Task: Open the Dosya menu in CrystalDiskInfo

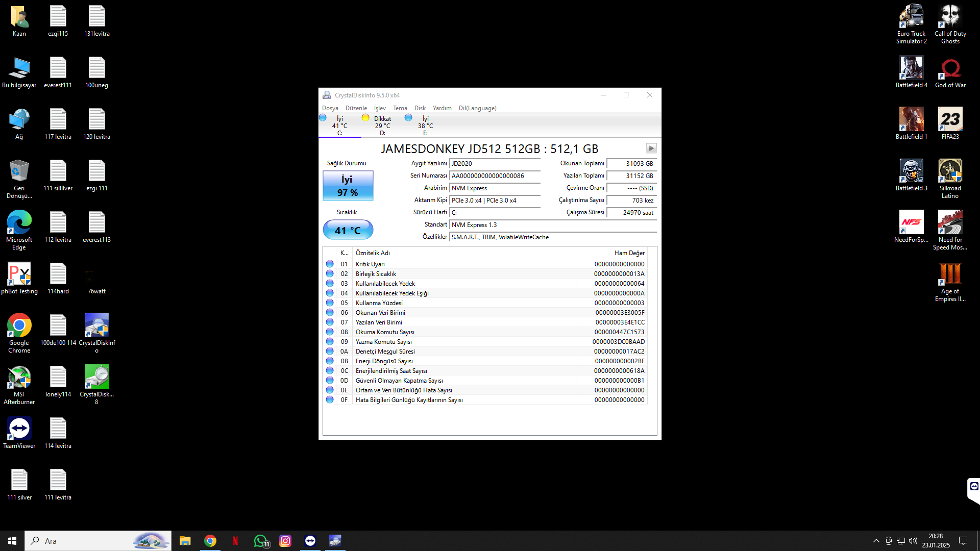Action: pyautogui.click(x=330, y=108)
